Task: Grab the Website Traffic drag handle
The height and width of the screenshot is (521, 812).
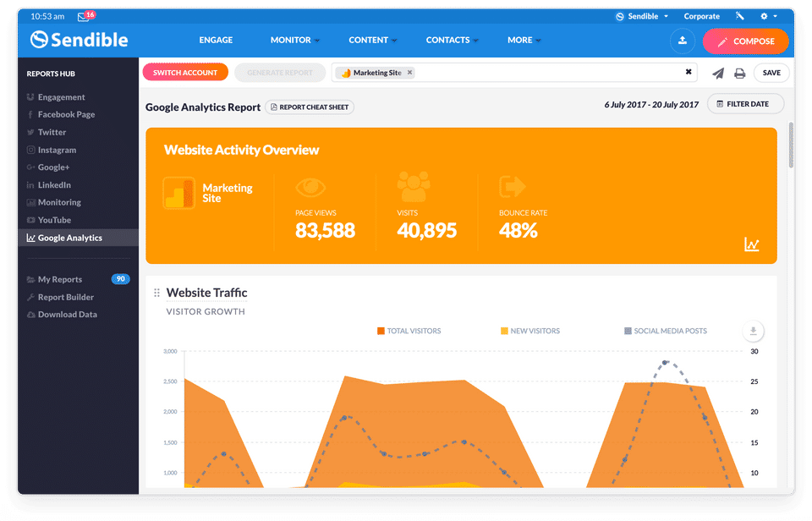Action: (156, 293)
